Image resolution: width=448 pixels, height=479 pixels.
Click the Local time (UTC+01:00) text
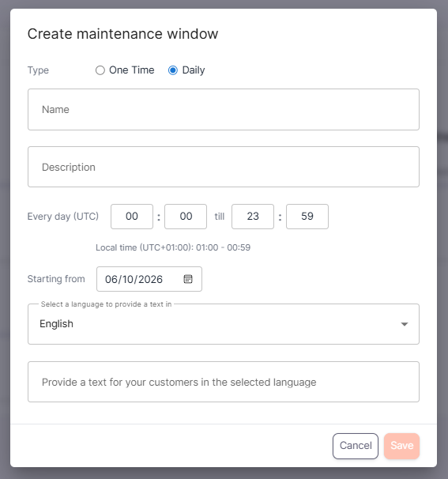[x=173, y=247]
